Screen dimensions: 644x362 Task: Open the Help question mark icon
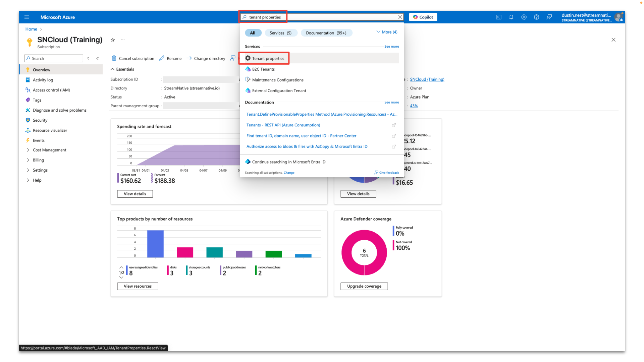[536, 17]
